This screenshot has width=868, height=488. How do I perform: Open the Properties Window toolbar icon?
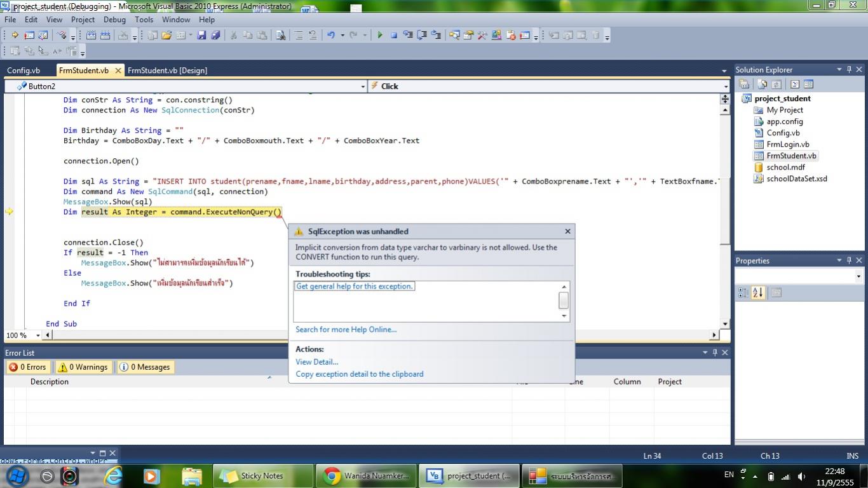point(468,36)
